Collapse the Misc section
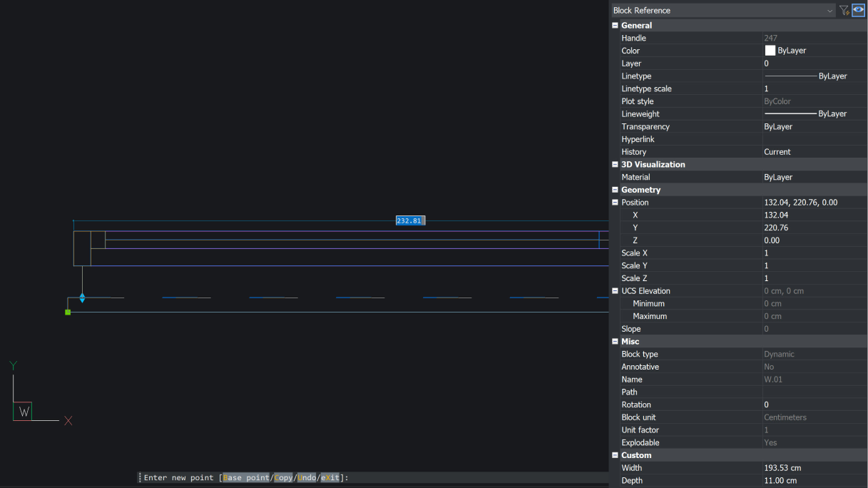This screenshot has width=868, height=488. click(x=615, y=342)
